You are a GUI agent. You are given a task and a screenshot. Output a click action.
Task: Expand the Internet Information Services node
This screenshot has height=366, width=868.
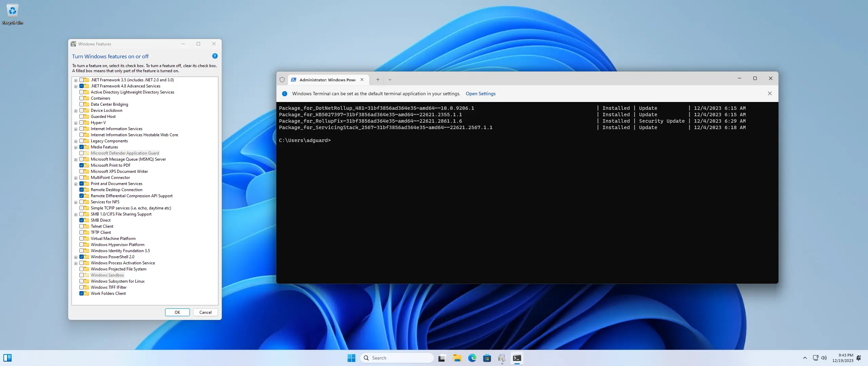click(x=76, y=129)
